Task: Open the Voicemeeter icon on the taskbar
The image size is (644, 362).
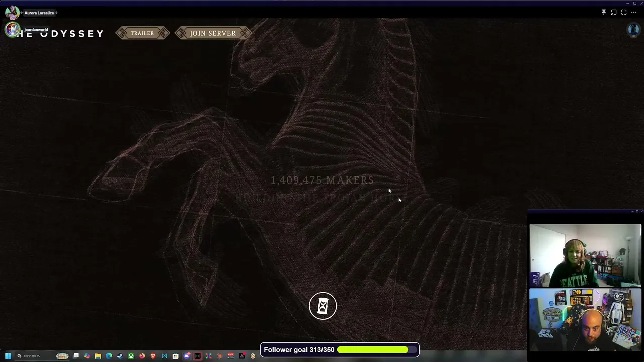Action: pos(231,356)
